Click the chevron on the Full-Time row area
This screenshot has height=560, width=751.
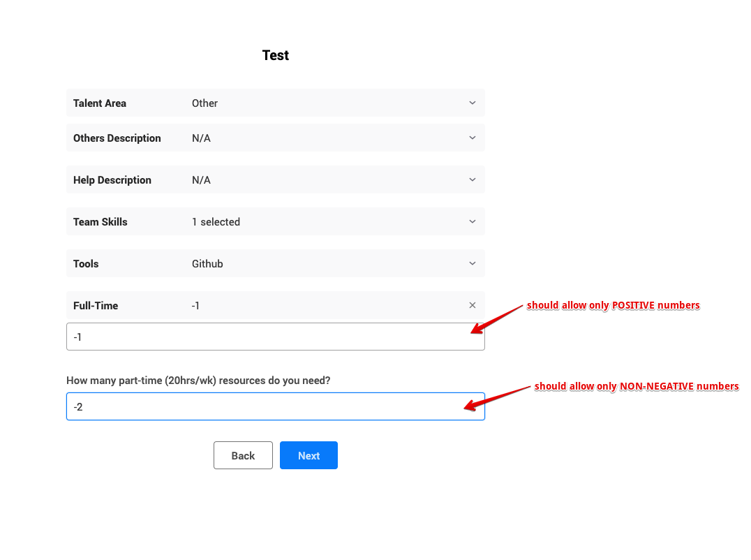pyautogui.click(x=473, y=305)
